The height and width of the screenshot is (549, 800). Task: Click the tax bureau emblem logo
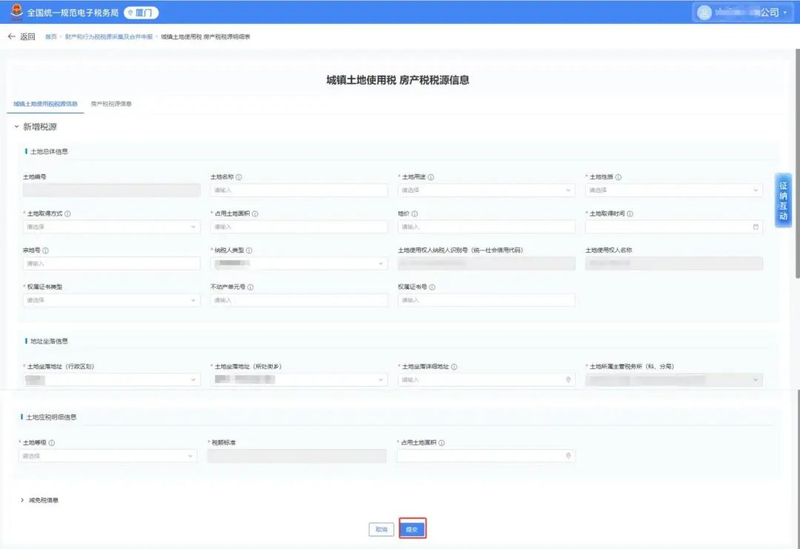tap(17, 12)
